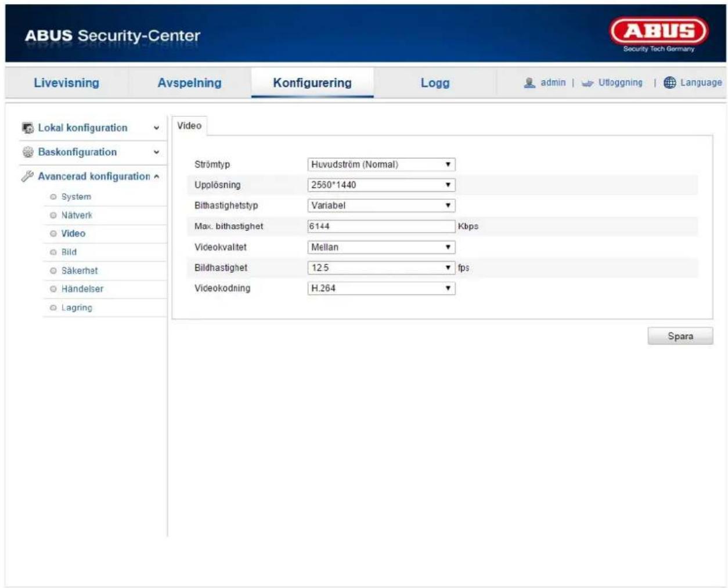Click the Lokal konfiguration monitor icon
The image size is (728, 588).
tap(27, 128)
